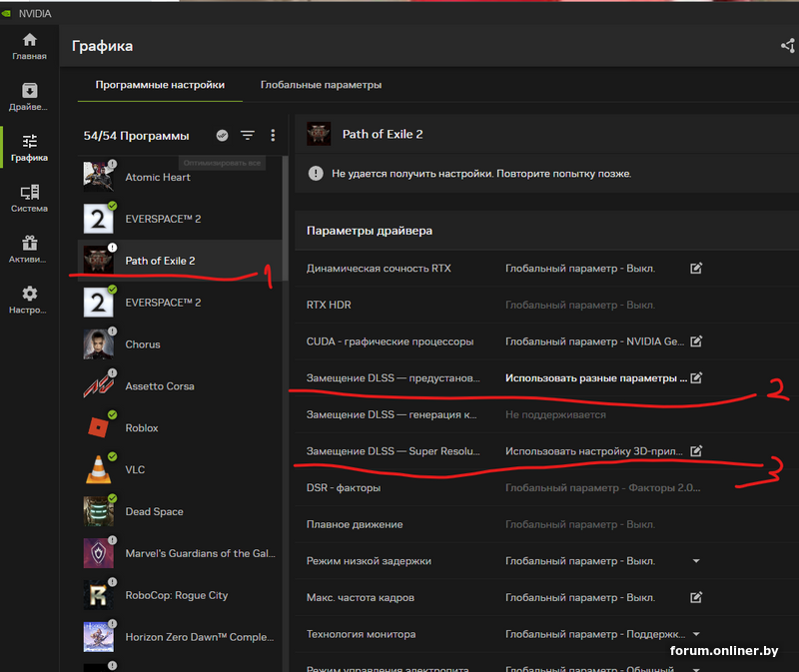Viewport: 799px width, 672px height.
Task: Select Roblox in program list
Action: click(x=180, y=428)
